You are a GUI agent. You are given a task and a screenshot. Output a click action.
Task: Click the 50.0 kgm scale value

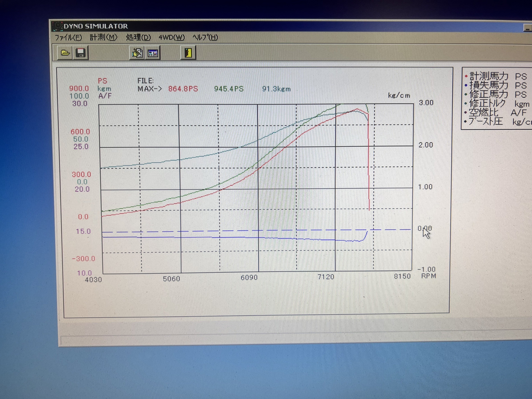(x=81, y=139)
